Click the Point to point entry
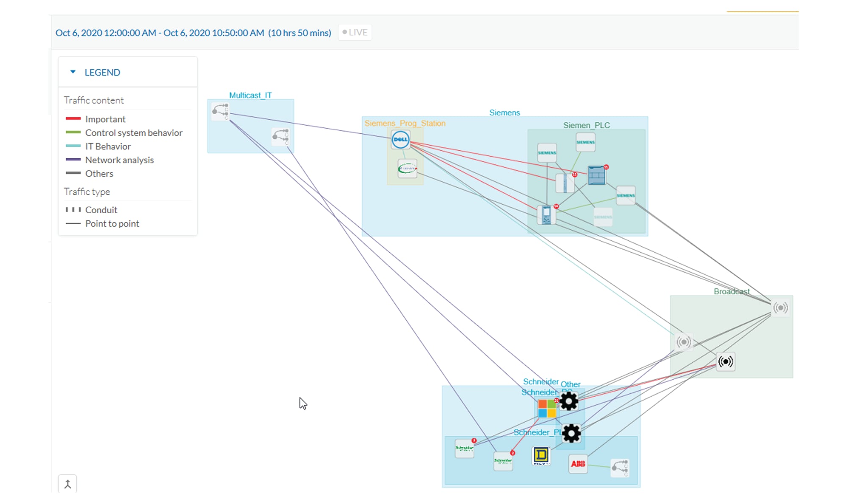This screenshot has height=504, width=848. pos(102,223)
